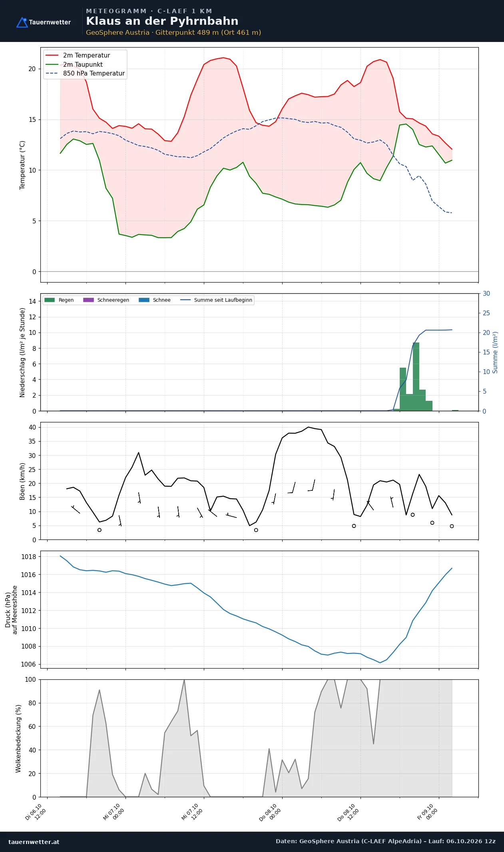The width and height of the screenshot is (504, 852).
Task: Click the purple Schneeregen legend swatch
Action: [x=88, y=300]
